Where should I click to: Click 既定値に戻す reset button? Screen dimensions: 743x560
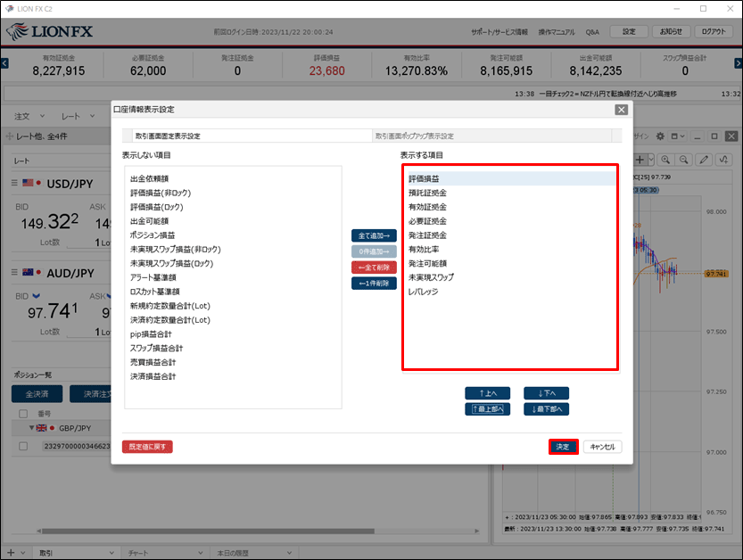147,447
